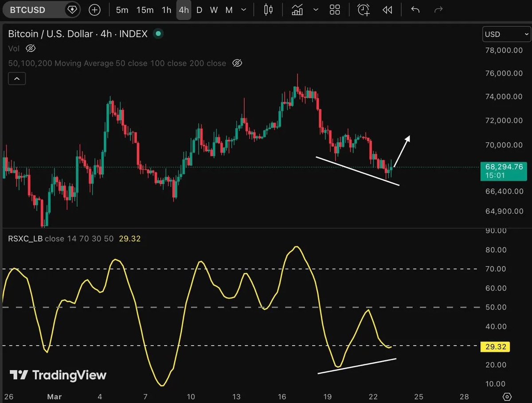Toggle visibility of the Vol indicator
The image size is (532, 403).
tap(30, 48)
